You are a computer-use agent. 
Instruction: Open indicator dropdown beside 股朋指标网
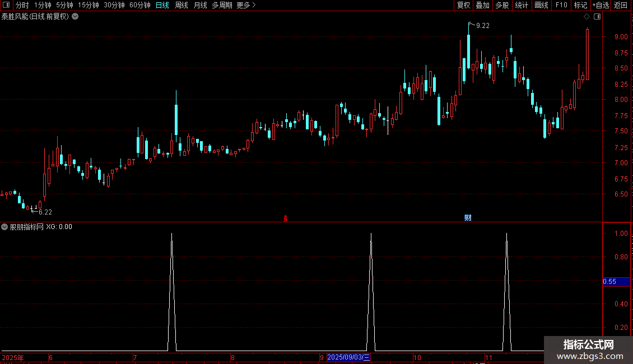coord(4,227)
